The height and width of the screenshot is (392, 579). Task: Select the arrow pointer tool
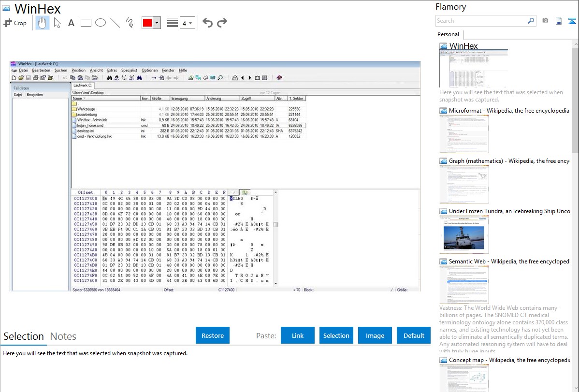tap(57, 23)
